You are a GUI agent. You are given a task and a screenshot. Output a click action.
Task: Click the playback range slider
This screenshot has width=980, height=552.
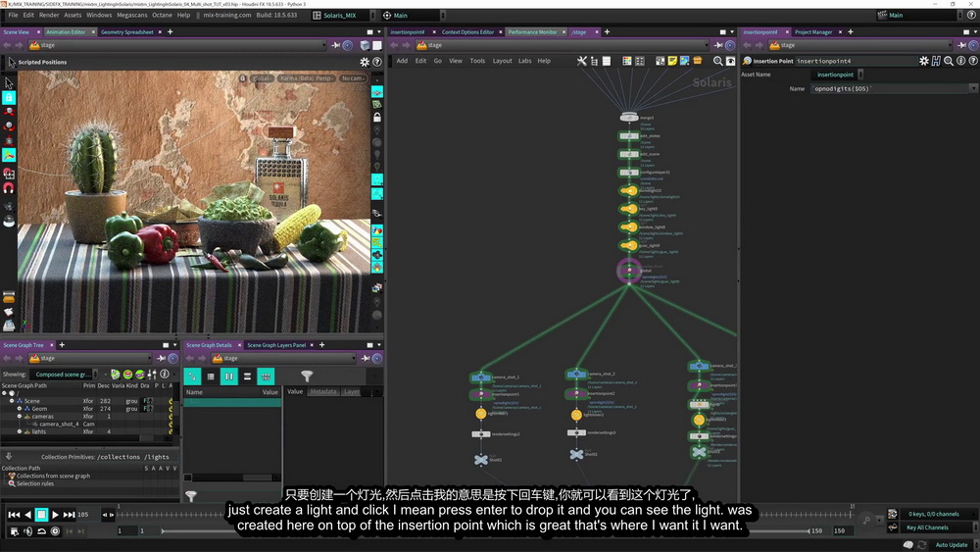(485, 530)
